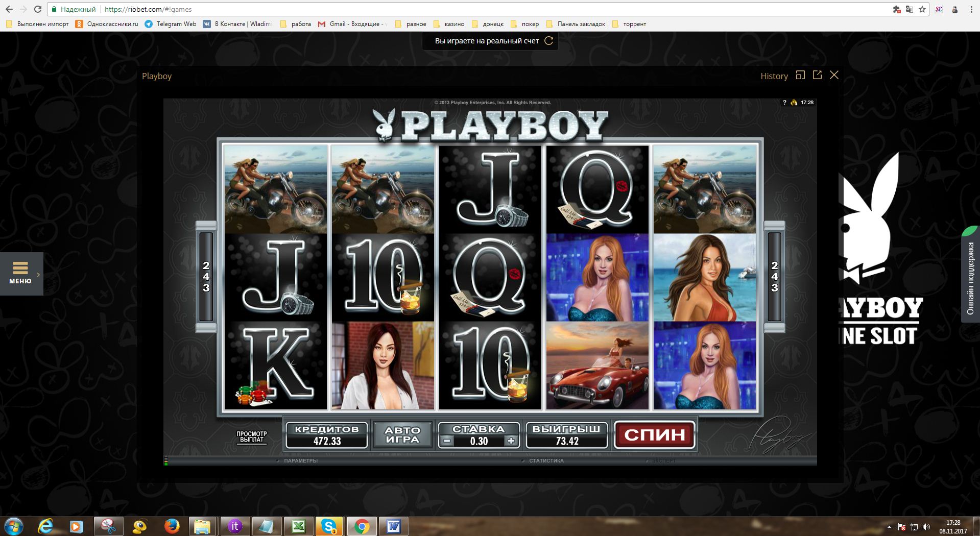Click the red СПИН spin button
Screen dimensions: 980x536
655,435
